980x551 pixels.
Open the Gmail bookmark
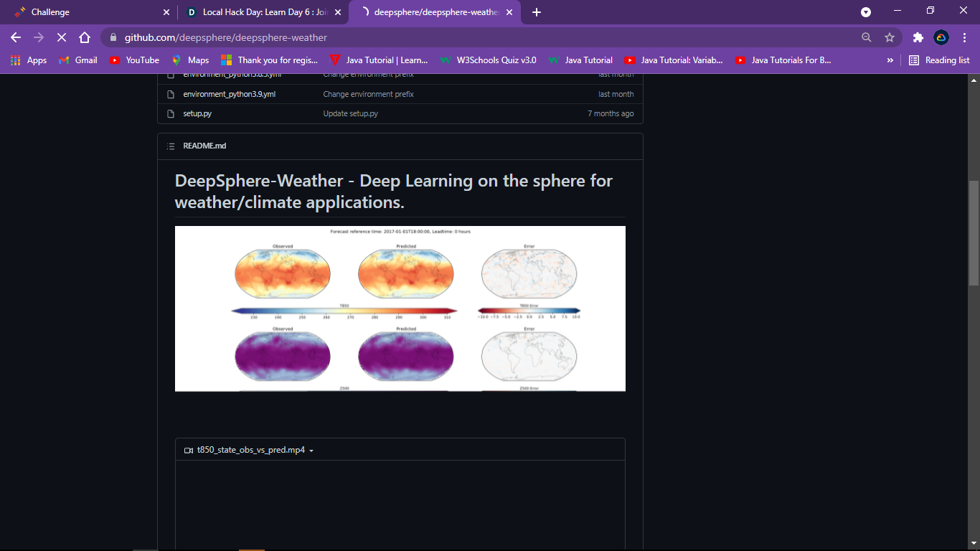pos(78,60)
